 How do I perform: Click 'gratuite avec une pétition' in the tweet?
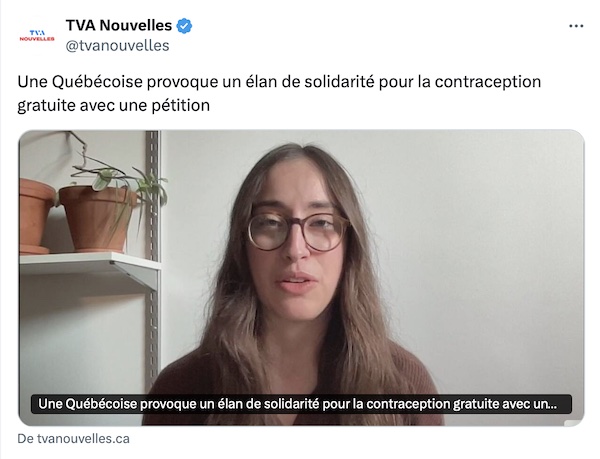114,106
